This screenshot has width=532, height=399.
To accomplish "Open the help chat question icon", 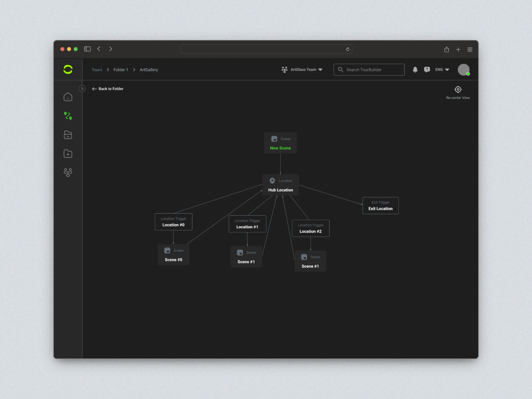I will tap(427, 70).
